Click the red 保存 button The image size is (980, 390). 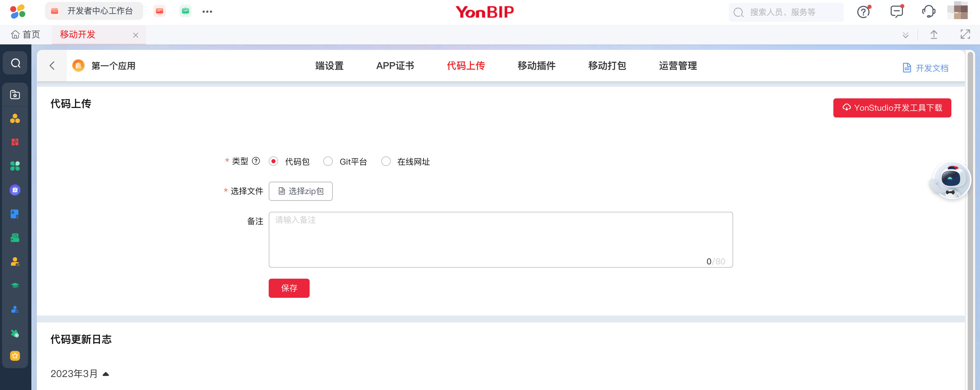[289, 288]
